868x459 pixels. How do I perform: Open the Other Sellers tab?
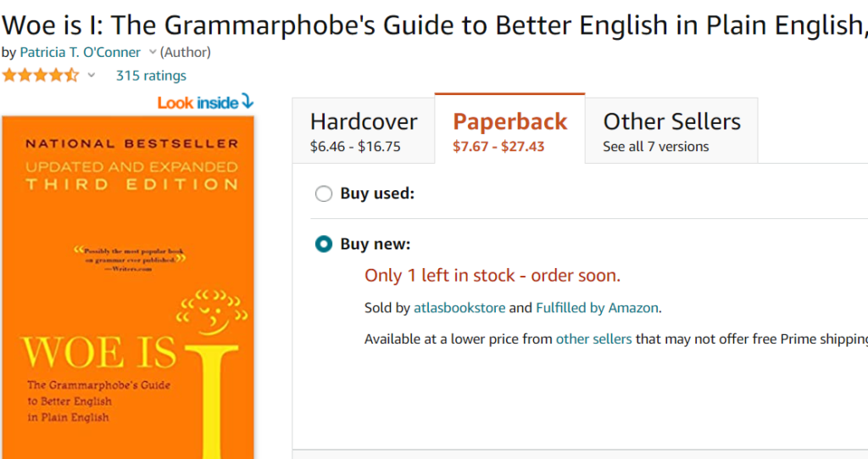click(x=671, y=131)
